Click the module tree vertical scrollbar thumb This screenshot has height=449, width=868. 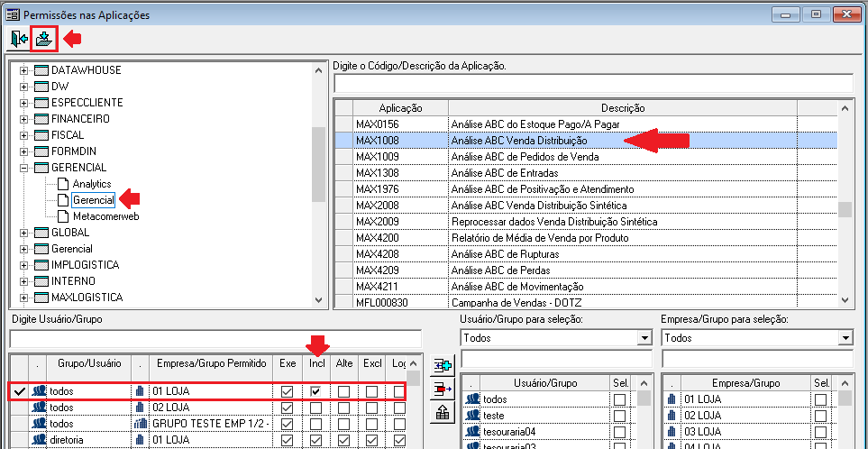tap(318, 165)
